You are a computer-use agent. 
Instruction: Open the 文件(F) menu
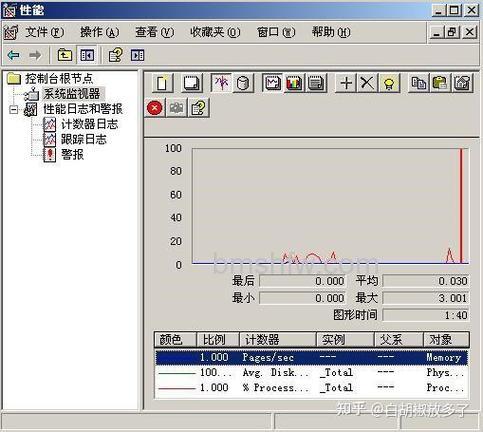[44, 32]
